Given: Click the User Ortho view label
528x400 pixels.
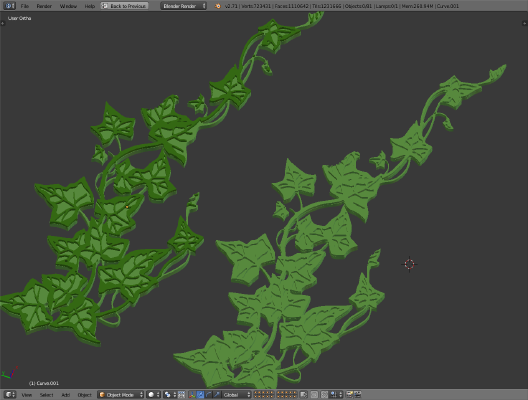Looking at the screenshot, I should point(20,18).
